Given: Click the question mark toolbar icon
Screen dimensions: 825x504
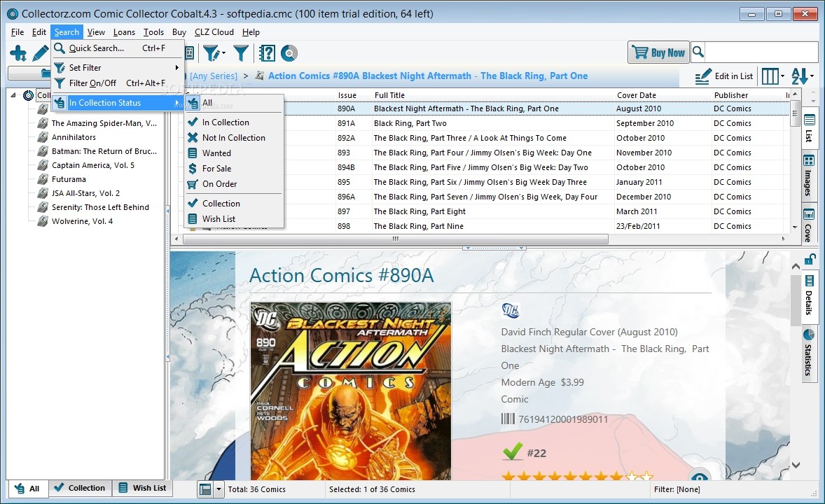Looking at the screenshot, I should [x=267, y=53].
